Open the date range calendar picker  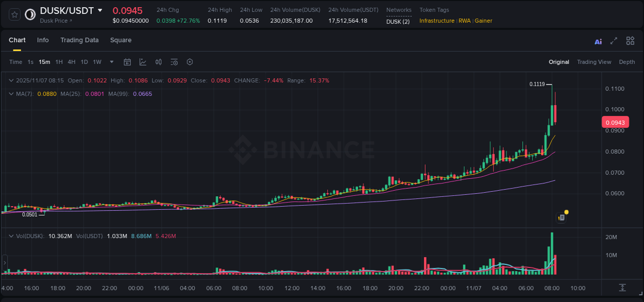[x=127, y=62]
